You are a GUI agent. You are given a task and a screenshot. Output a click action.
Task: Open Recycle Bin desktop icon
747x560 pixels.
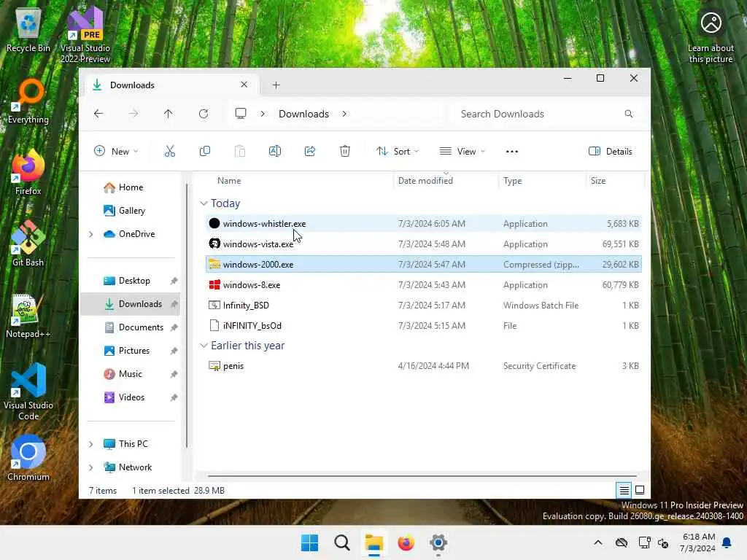(x=28, y=31)
